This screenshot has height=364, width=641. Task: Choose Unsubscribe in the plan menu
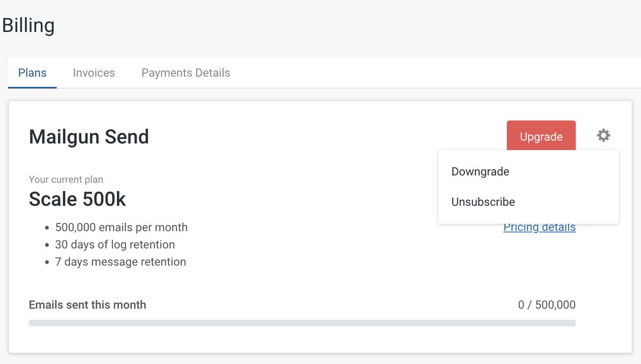click(x=483, y=202)
